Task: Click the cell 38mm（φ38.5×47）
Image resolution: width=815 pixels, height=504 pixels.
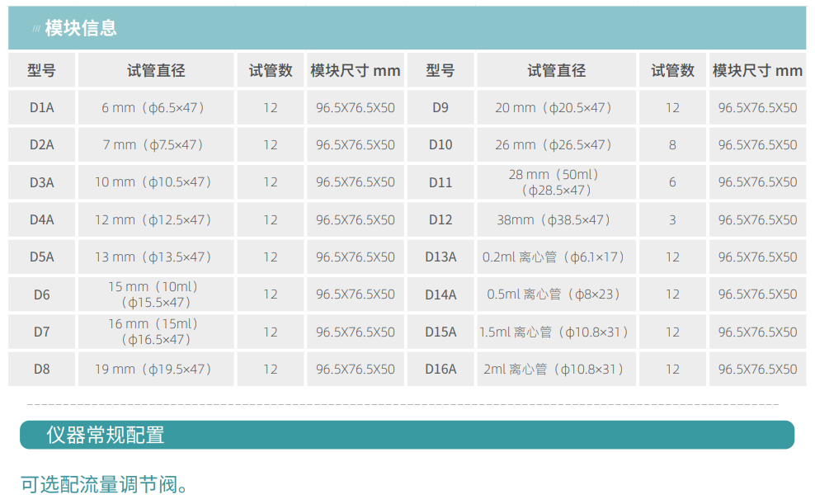Action: point(557,219)
